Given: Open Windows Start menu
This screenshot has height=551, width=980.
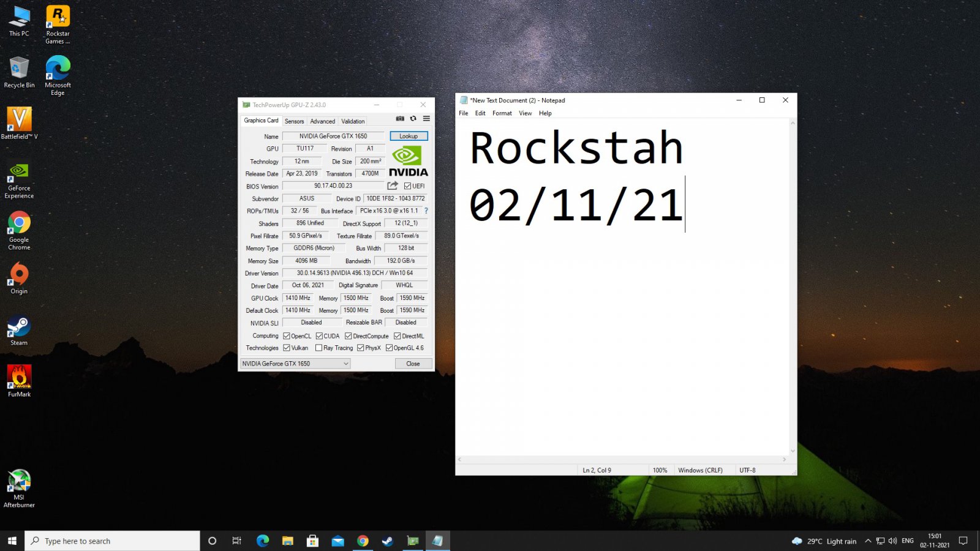Looking at the screenshot, I should pyautogui.click(x=12, y=541).
